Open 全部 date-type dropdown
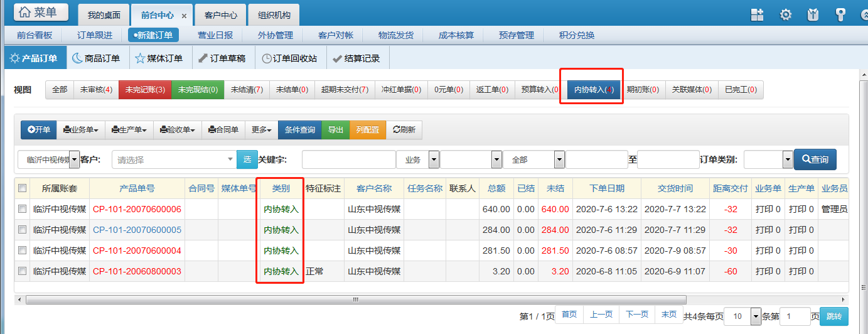This screenshot has height=334, width=868. pyautogui.click(x=533, y=160)
